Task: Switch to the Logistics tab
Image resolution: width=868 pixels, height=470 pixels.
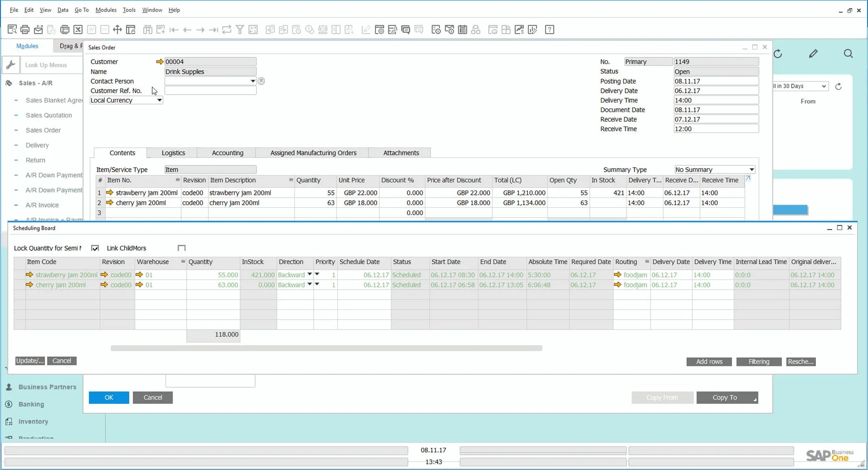Action: (174, 153)
